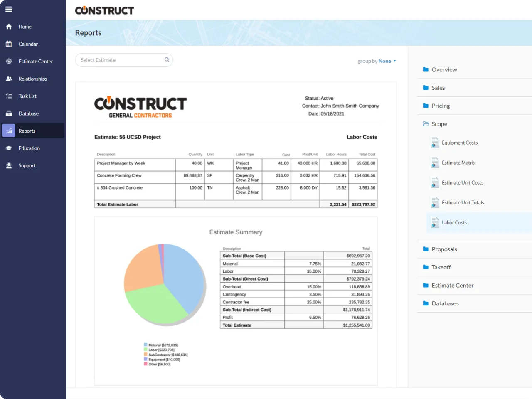The image size is (532, 399).
Task: Click the Labor legend color swatch
Action: click(145, 350)
